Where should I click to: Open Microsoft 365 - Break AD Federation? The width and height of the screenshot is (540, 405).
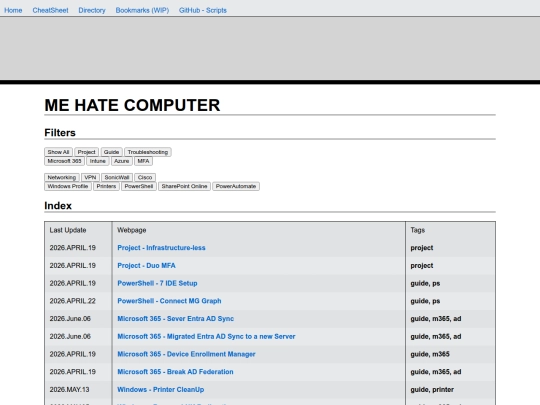tap(175, 372)
